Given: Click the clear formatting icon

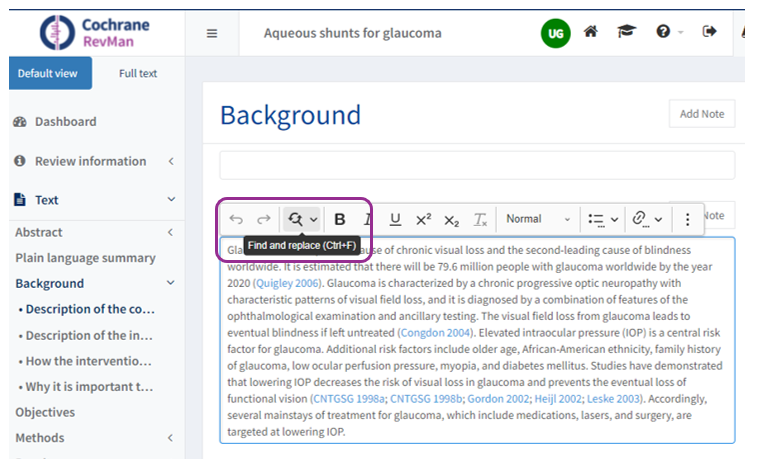Looking at the screenshot, I should pyautogui.click(x=480, y=219).
